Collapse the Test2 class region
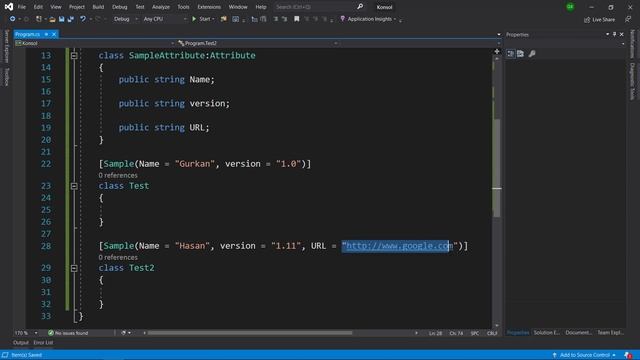 point(74,268)
